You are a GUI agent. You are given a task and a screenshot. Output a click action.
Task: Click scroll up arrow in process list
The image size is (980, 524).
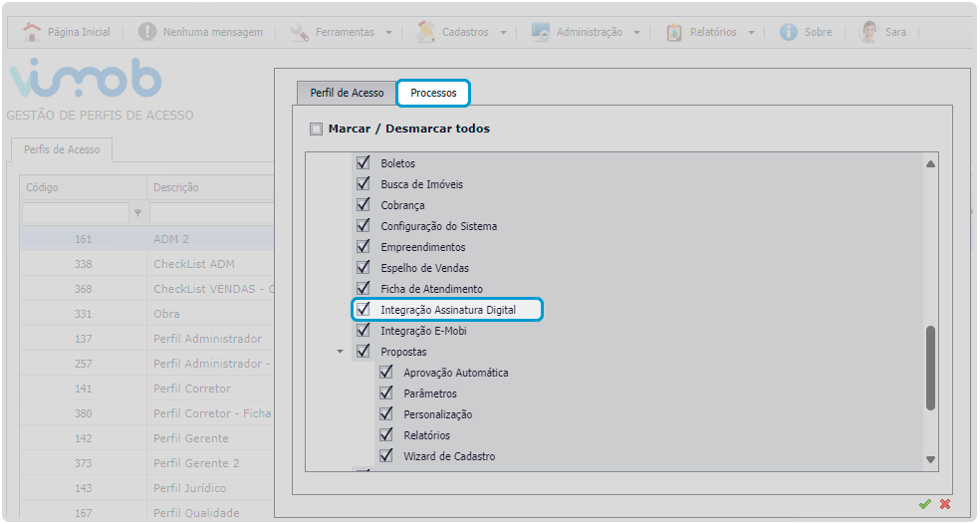(x=930, y=163)
